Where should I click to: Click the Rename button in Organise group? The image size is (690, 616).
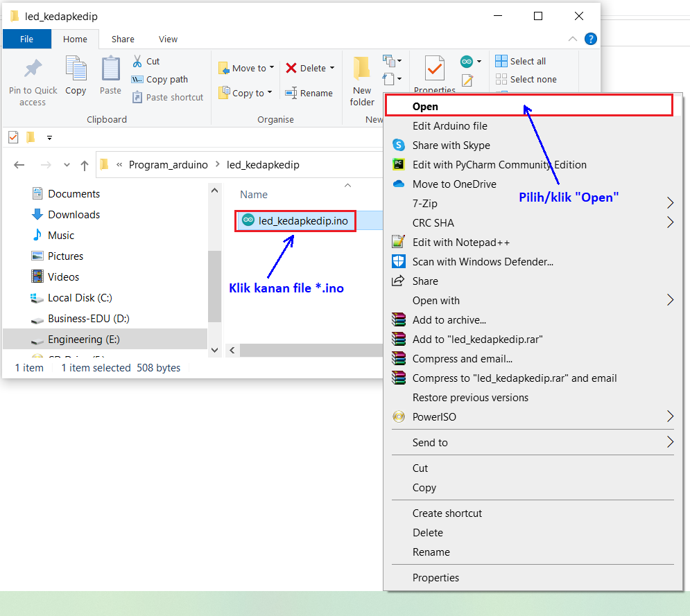pos(309,94)
